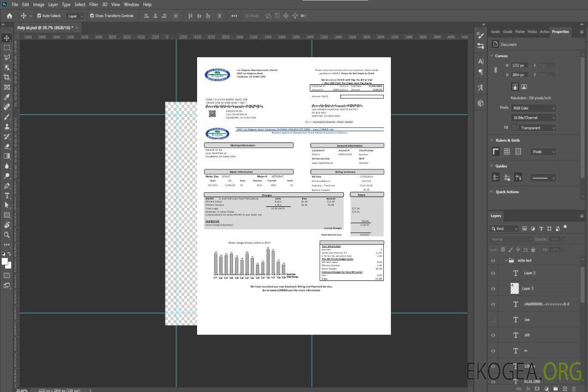Select the Polygonal Lasso tool
The image size is (588, 392).
(x=7, y=57)
